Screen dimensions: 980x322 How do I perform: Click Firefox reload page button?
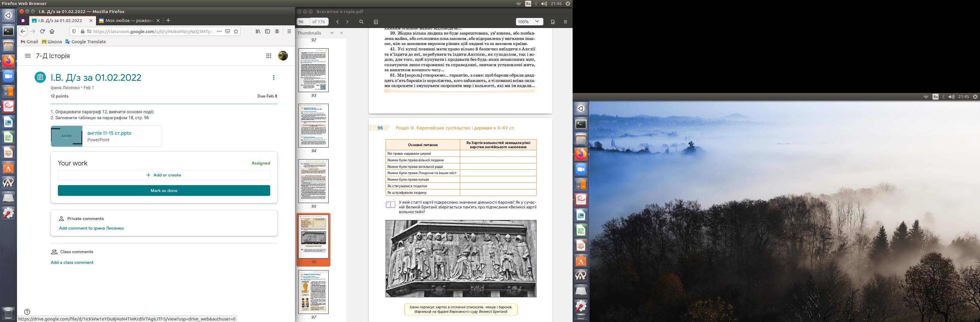(42, 31)
